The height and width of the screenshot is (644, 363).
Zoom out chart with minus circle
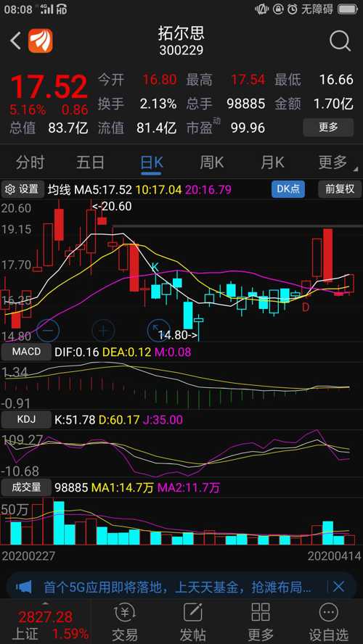coord(48,330)
